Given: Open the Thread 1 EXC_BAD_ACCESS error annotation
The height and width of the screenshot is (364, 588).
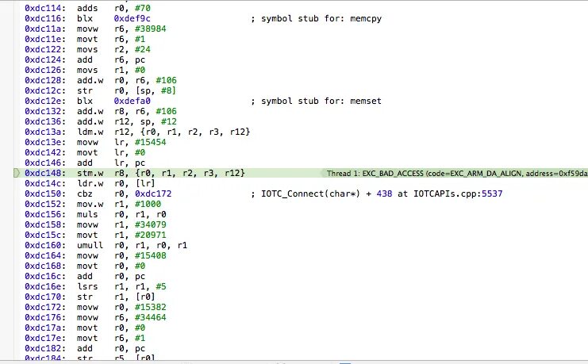Looking at the screenshot, I should pyautogui.click(x=456, y=173).
